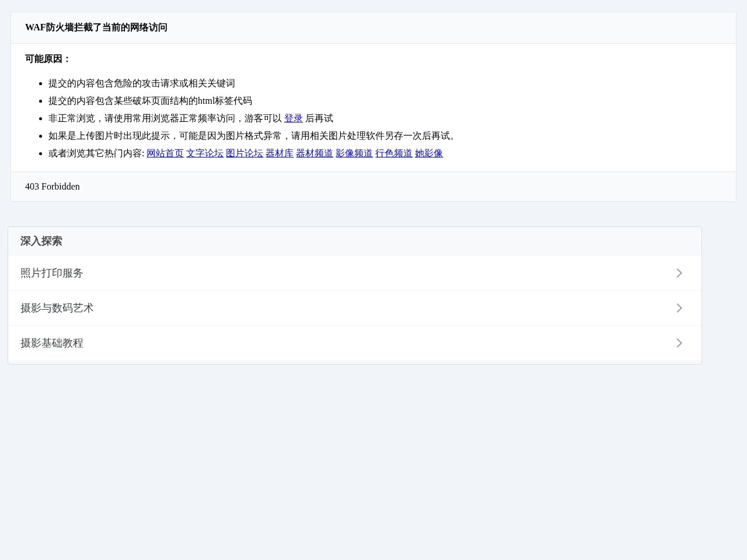Image resolution: width=747 pixels, height=560 pixels.
Task: Open the 行色频道 link
Action: pyautogui.click(x=394, y=153)
